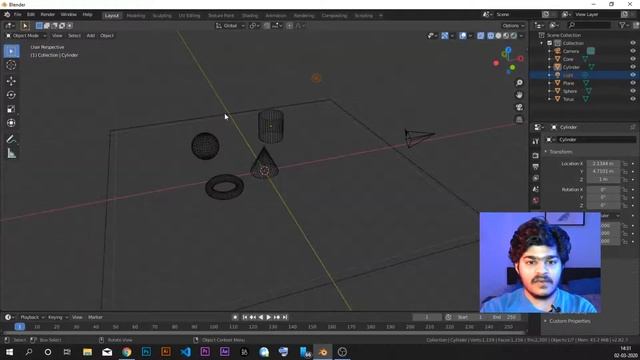Collapse the Transform panel
Screen dimensions: 640x360
tap(546, 152)
